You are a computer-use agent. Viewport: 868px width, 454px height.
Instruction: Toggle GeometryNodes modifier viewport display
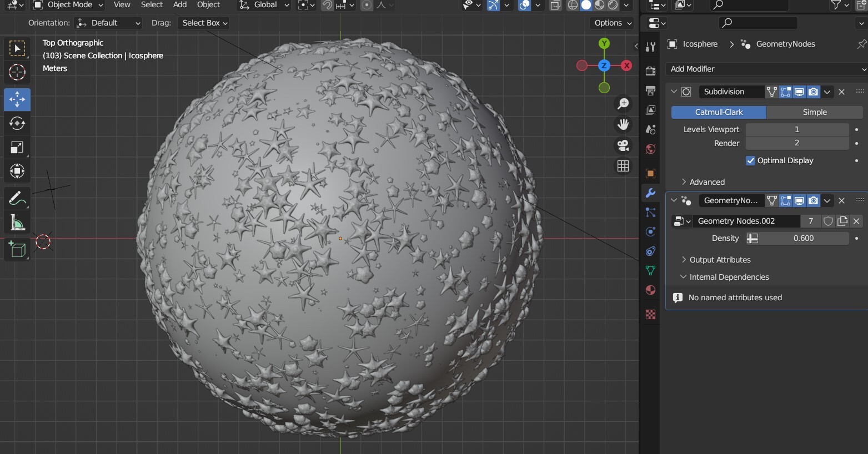pos(799,200)
